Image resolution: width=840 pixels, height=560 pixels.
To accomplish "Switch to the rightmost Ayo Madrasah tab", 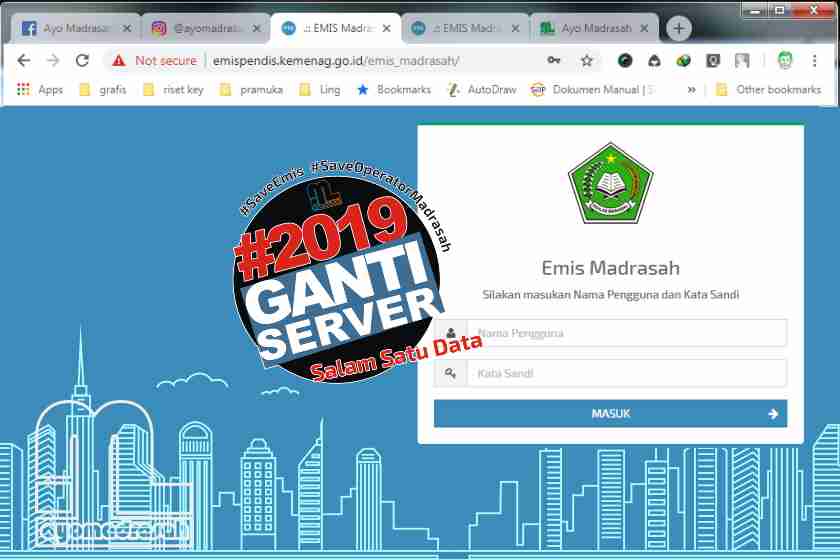I will pyautogui.click(x=594, y=28).
